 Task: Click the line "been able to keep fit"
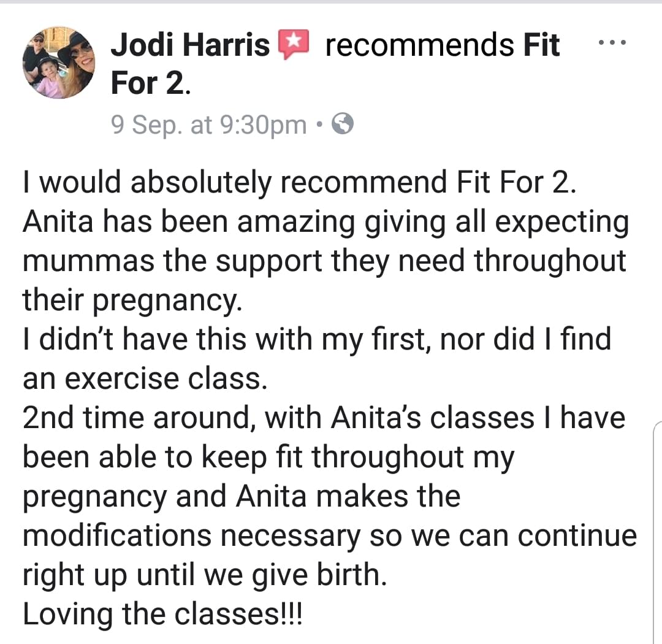(268, 457)
